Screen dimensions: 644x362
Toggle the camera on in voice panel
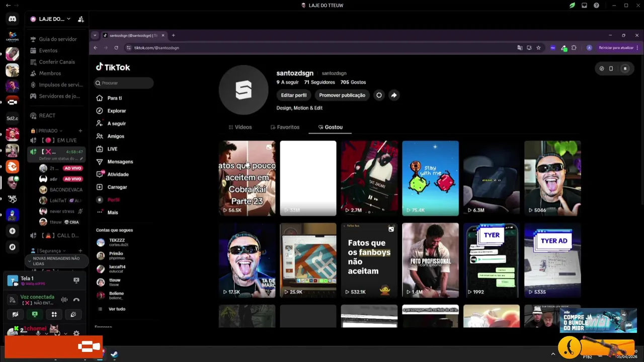(15, 314)
